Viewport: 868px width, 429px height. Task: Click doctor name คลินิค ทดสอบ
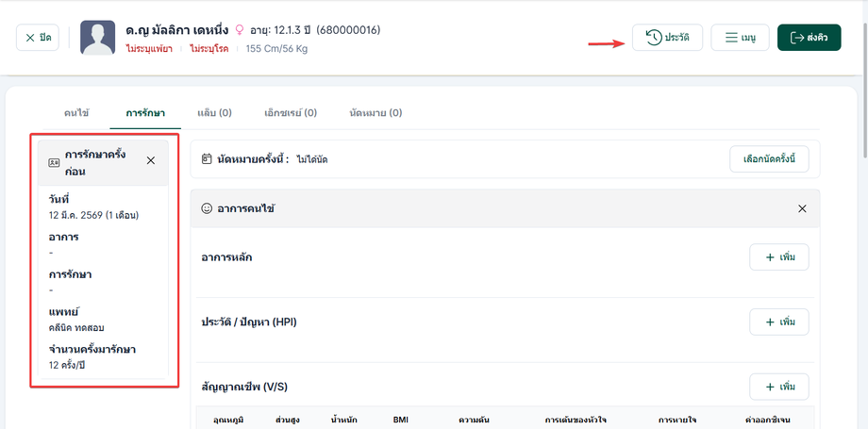[76, 328]
